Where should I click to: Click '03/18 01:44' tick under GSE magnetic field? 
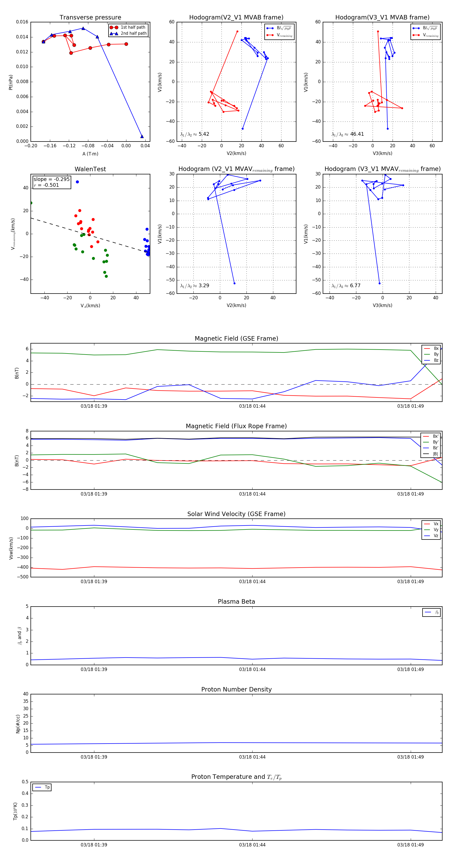tap(252, 406)
